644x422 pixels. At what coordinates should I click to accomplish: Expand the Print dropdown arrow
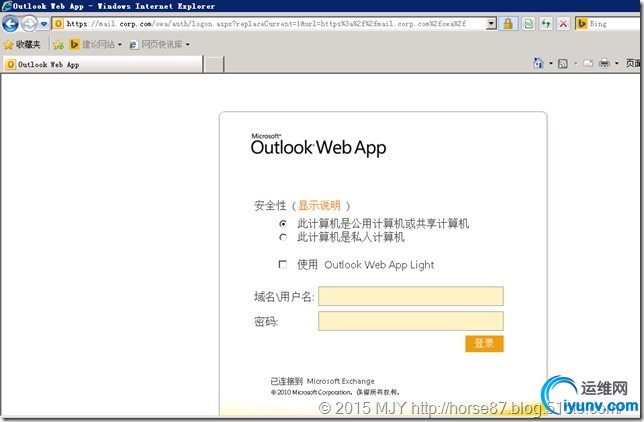coord(616,63)
